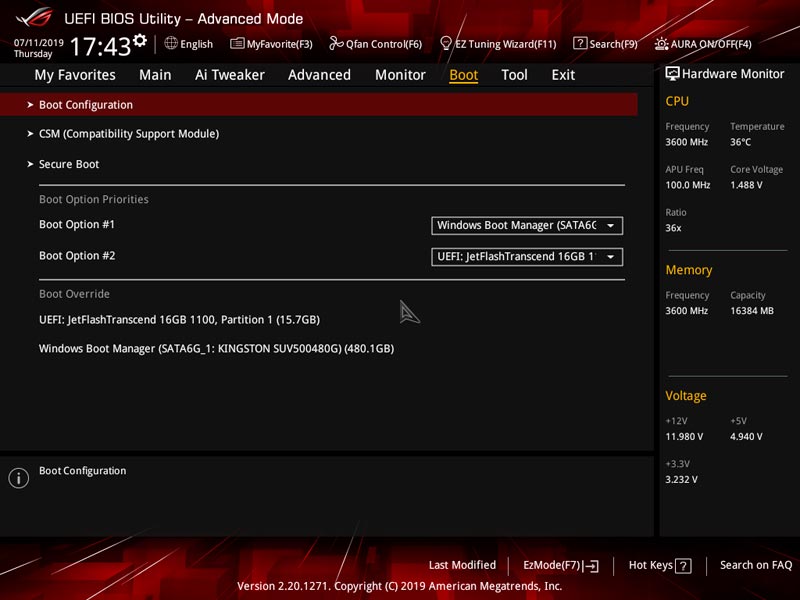Open Boot Option #1 dropdown

coord(527,226)
